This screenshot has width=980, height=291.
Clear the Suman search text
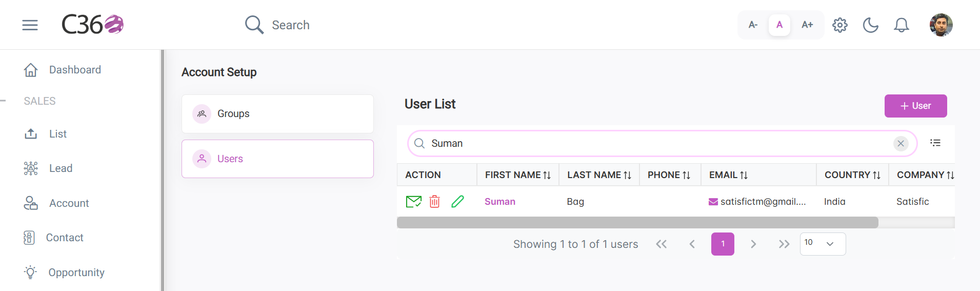pos(901,144)
